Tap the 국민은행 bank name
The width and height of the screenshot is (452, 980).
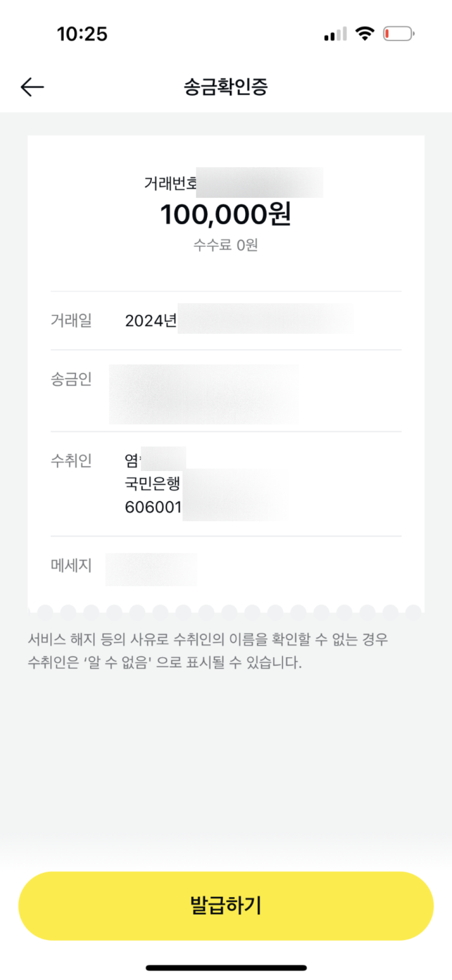[152, 484]
